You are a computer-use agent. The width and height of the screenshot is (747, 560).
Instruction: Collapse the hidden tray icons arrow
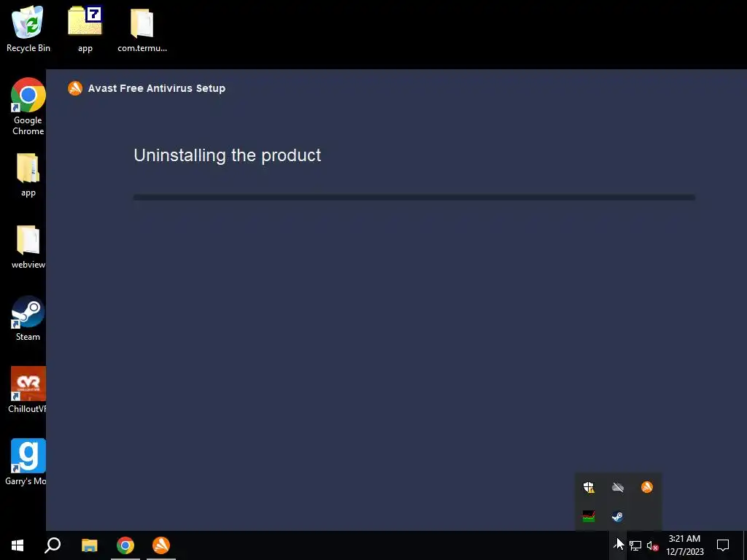(618, 545)
